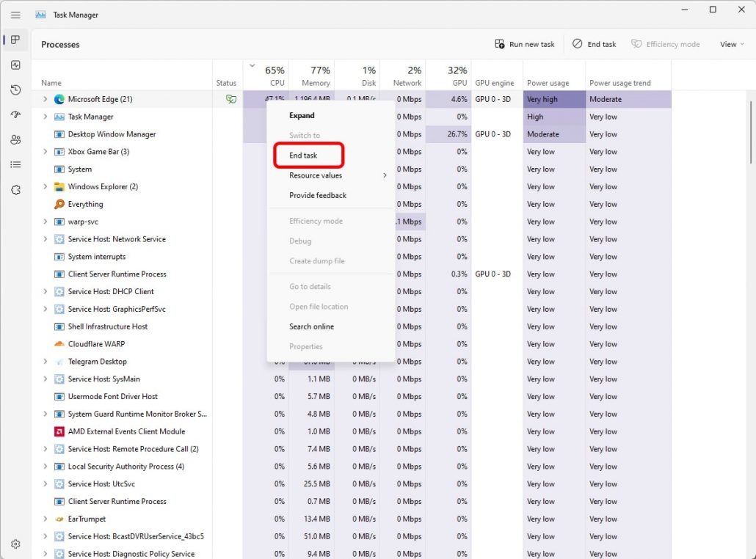Click the Run new task button
The image size is (756, 559).
tap(525, 44)
